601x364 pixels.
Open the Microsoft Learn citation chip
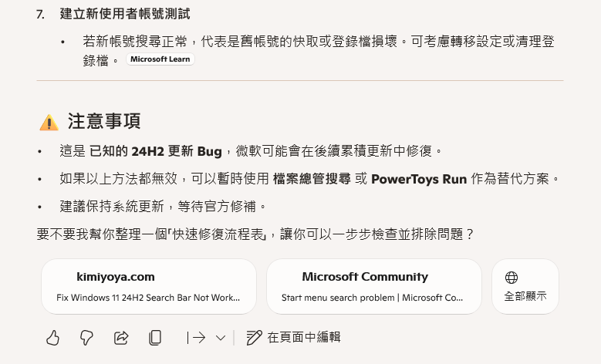160,59
